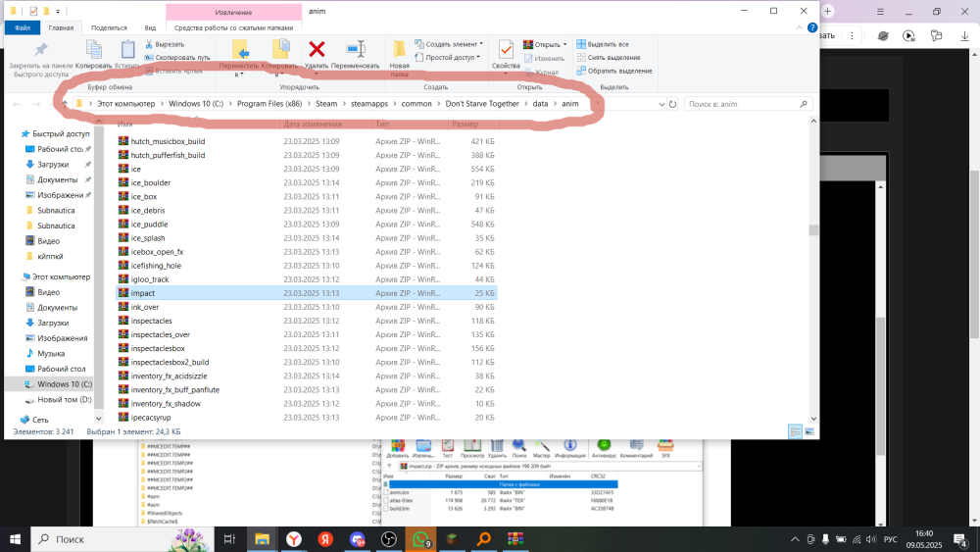Image resolution: width=980 pixels, height=552 pixels.
Task: Open Discord from the taskbar
Action: 357,539
